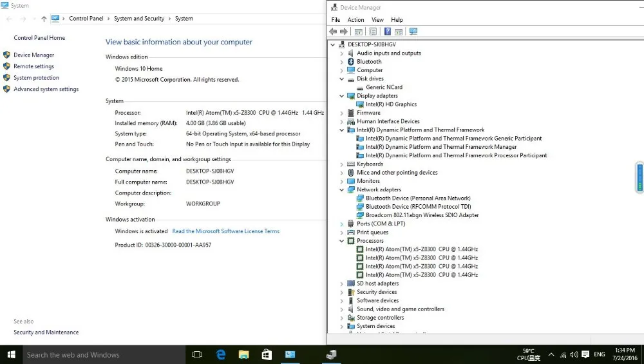Click Scan for hardware changes toolbar icon
Image resolution: width=644 pixels, height=364 pixels.
413,32
